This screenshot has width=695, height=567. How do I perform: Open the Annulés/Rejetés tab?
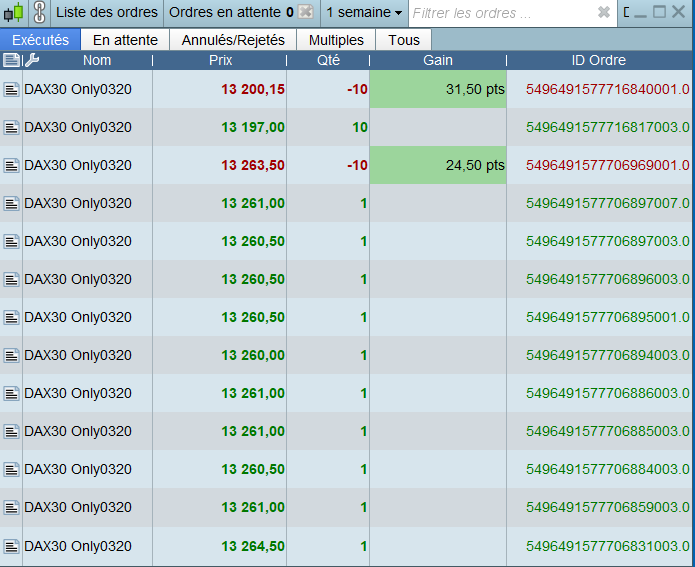[233, 40]
